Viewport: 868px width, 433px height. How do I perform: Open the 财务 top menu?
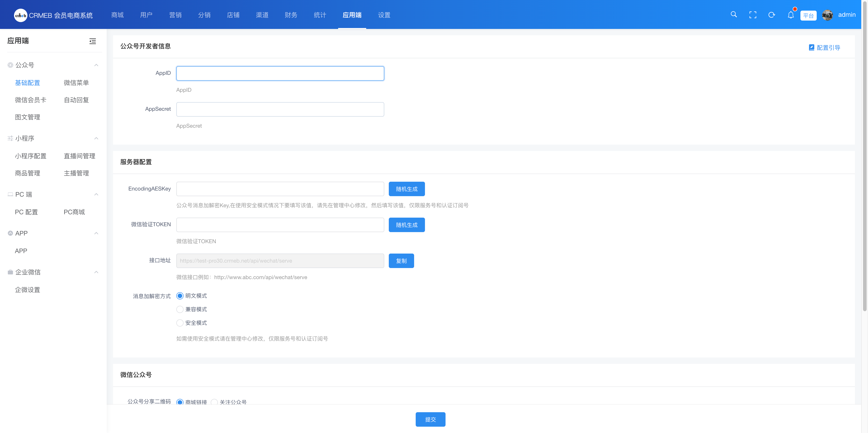click(291, 15)
